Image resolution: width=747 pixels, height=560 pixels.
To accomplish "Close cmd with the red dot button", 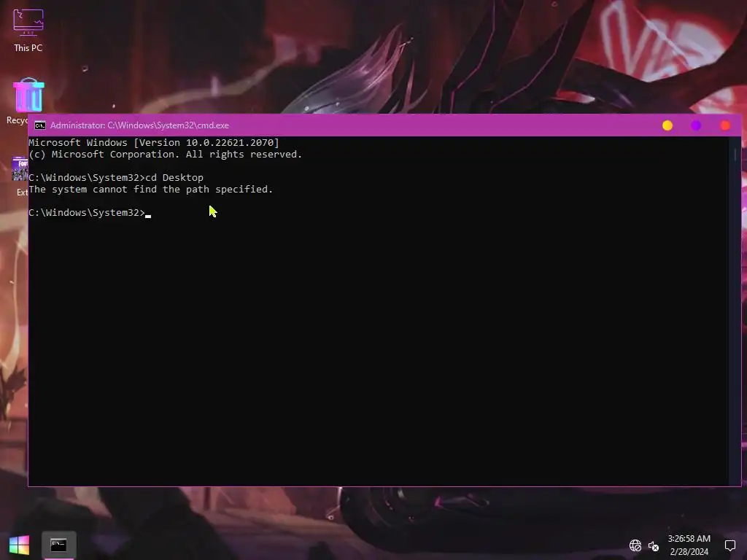I will (x=725, y=125).
